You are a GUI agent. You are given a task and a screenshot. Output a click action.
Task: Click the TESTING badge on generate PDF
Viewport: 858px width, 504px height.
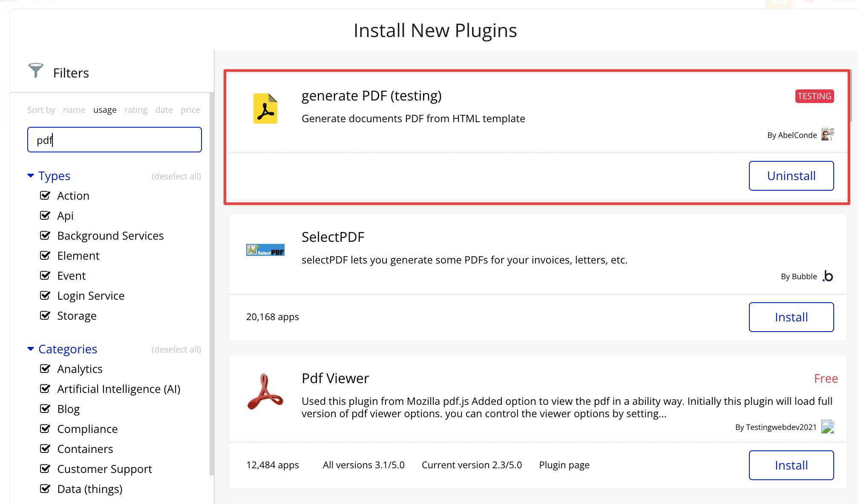[814, 96]
